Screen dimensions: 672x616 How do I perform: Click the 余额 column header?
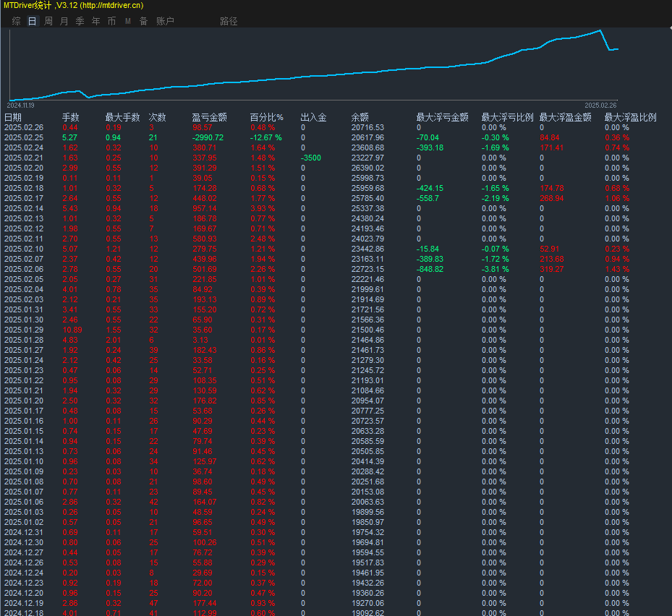[x=360, y=117]
